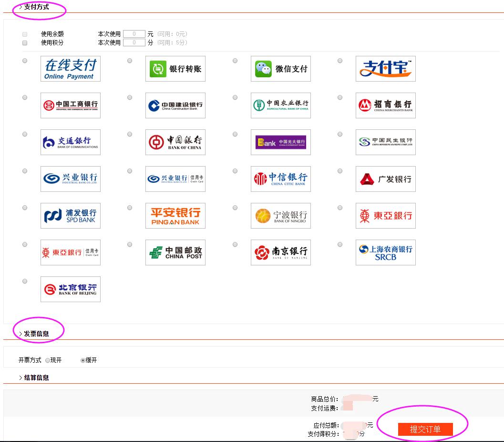This screenshot has width=504, height=442.
Task: Click the 上海农商银行 SRCB logo
Action: 385,252
